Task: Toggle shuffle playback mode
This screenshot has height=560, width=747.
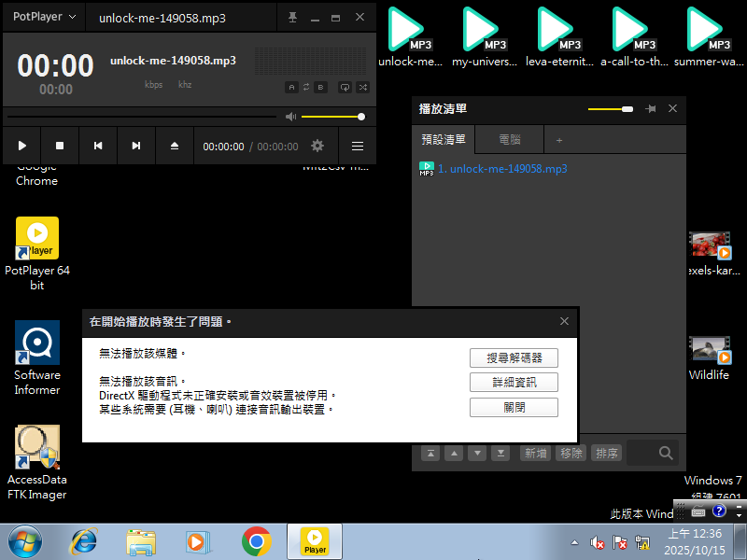Action: (x=362, y=87)
